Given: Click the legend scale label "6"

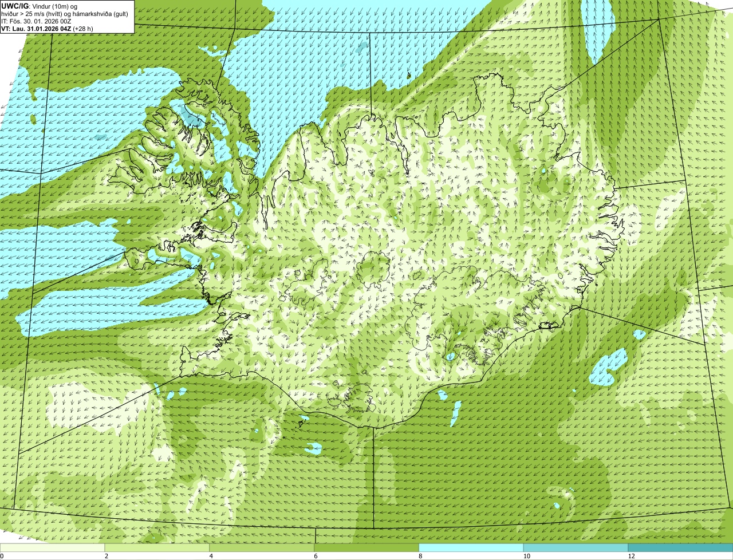Looking at the screenshot, I should [316, 556].
